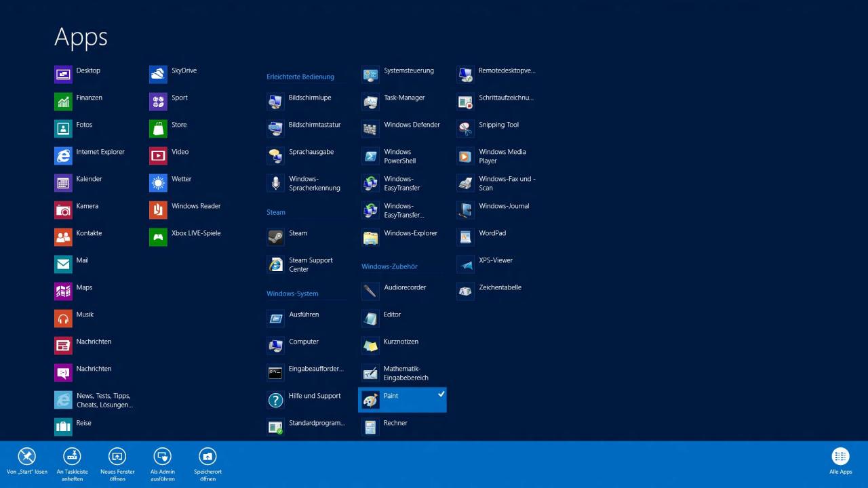Image resolution: width=868 pixels, height=488 pixels.
Task: Click Speicherort öffnen button
Action: click(208, 464)
